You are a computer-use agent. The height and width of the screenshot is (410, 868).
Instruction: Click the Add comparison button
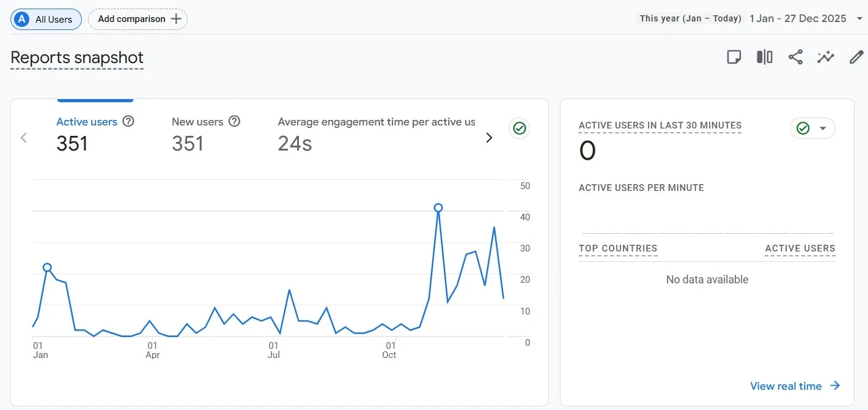tap(137, 19)
